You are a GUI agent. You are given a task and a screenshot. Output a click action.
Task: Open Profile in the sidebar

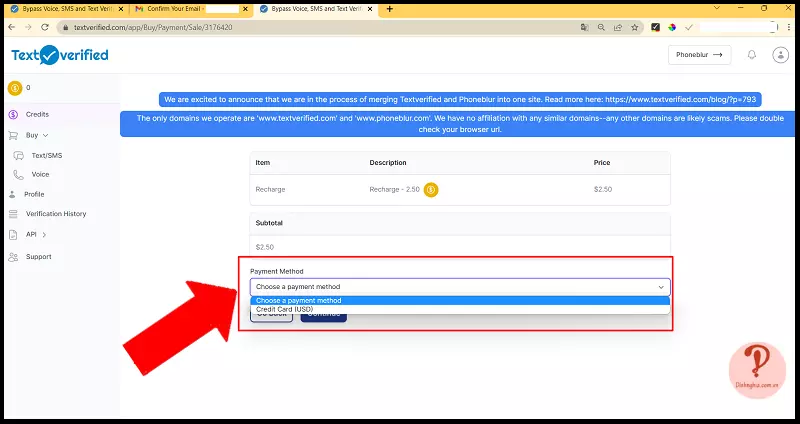point(34,194)
